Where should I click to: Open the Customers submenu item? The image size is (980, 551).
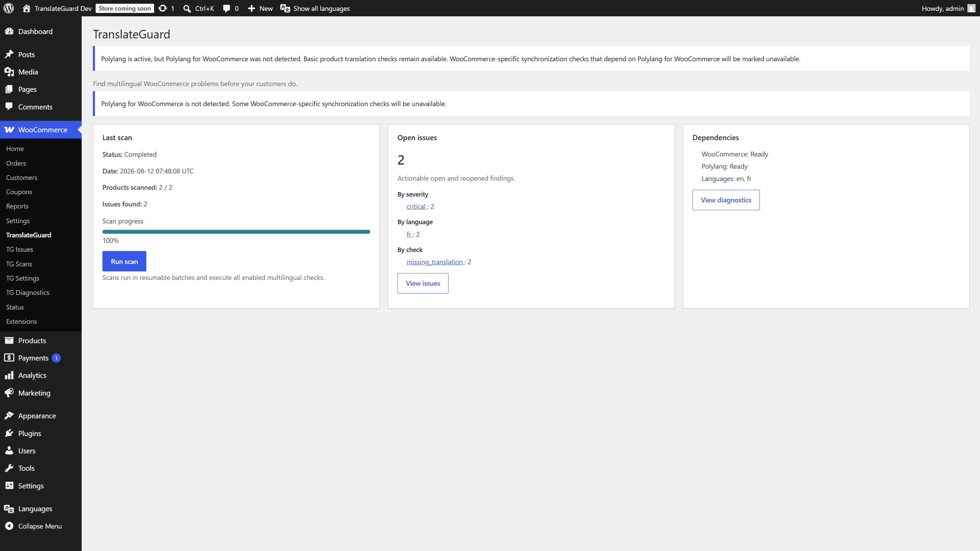tap(22, 178)
